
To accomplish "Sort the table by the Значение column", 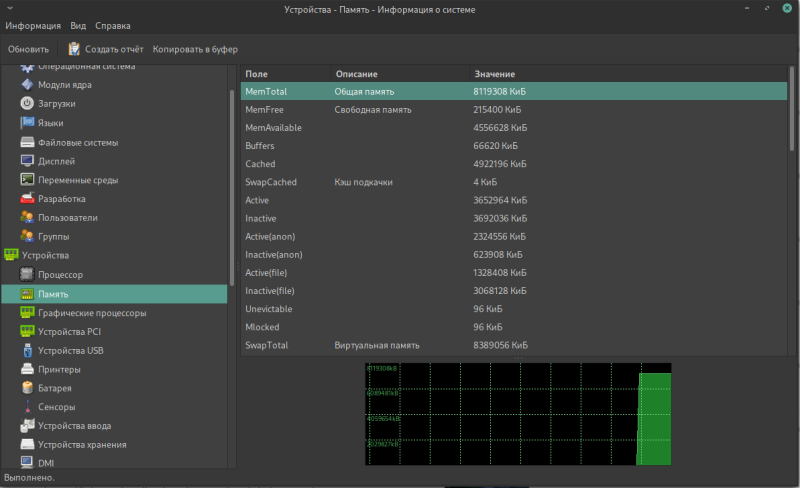I will tap(494, 75).
